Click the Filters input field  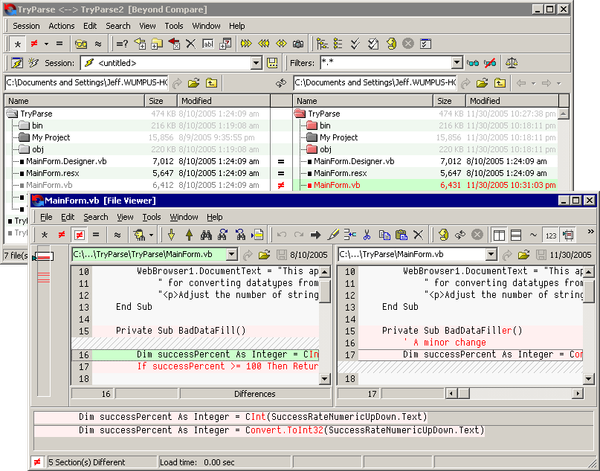pyautogui.click(x=386, y=63)
